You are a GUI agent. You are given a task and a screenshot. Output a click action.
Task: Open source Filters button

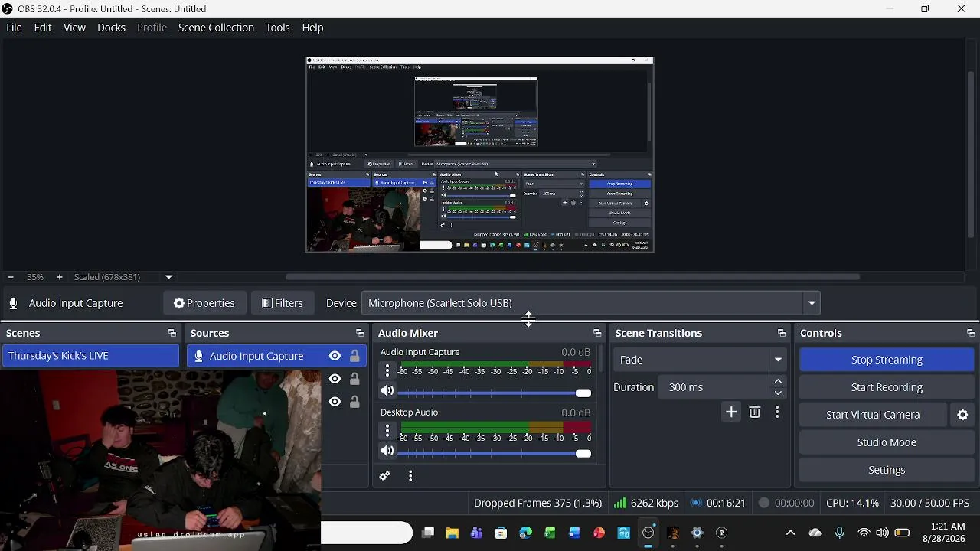(283, 303)
